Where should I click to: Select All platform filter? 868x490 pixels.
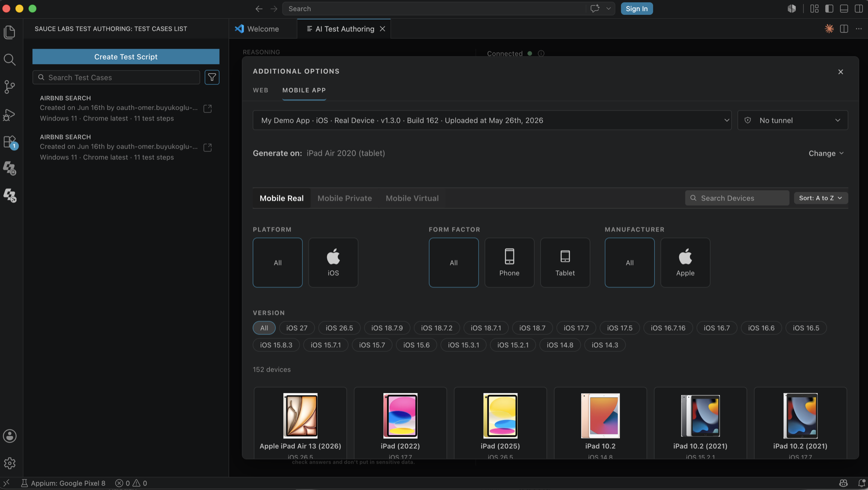pyautogui.click(x=278, y=262)
